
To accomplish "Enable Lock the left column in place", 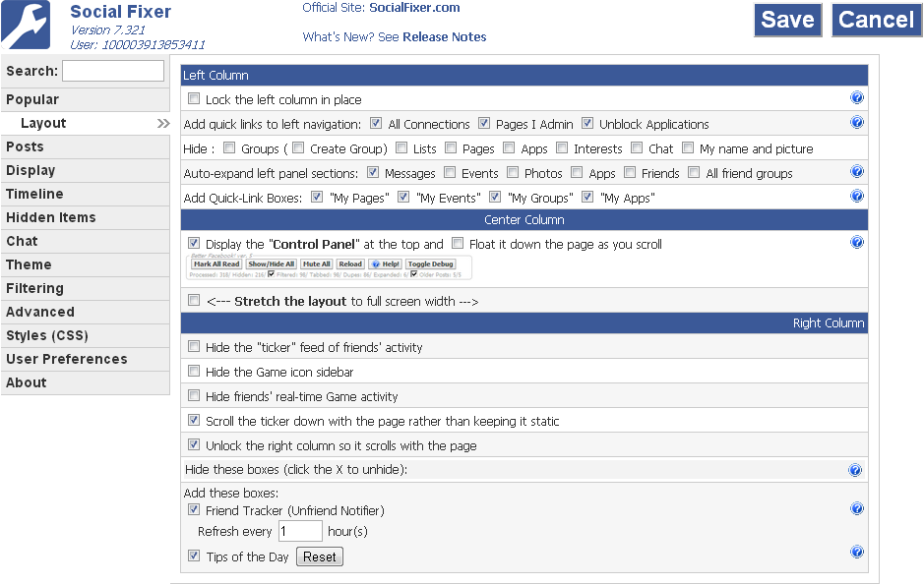I will pyautogui.click(x=194, y=98).
